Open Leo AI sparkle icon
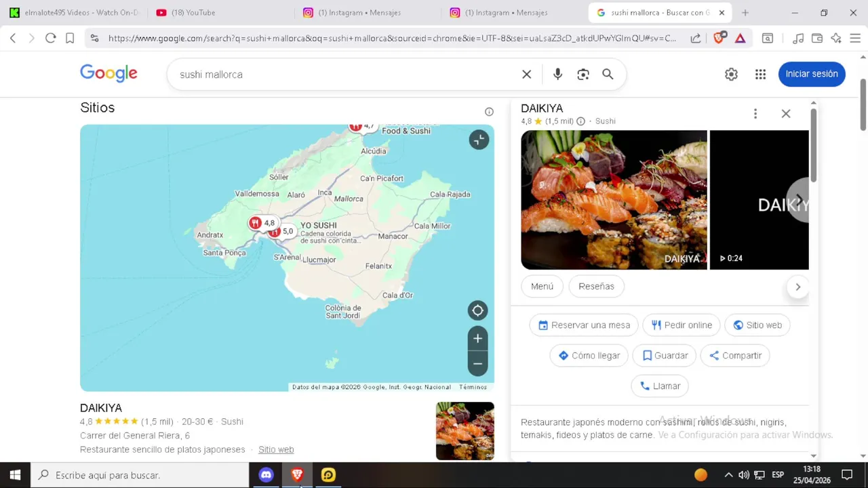The width and height of the screenshot is (868, 488). (x=836, y=39)
